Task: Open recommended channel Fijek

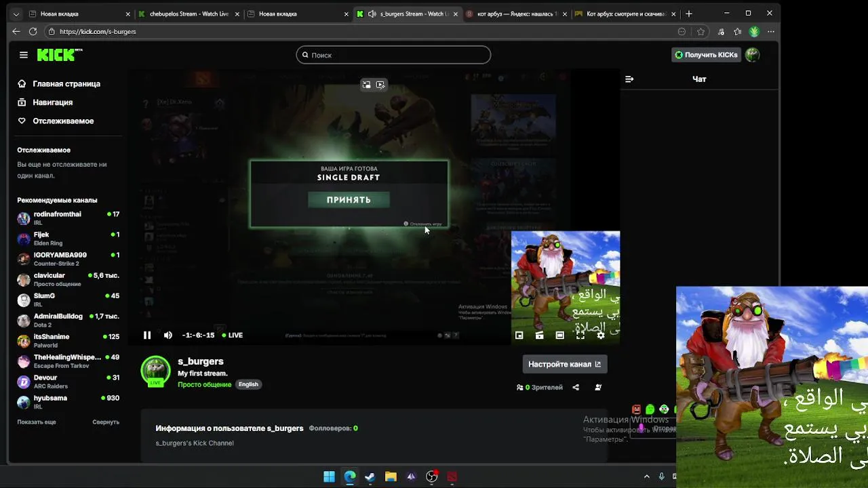Action: click(x=68, y=239)
